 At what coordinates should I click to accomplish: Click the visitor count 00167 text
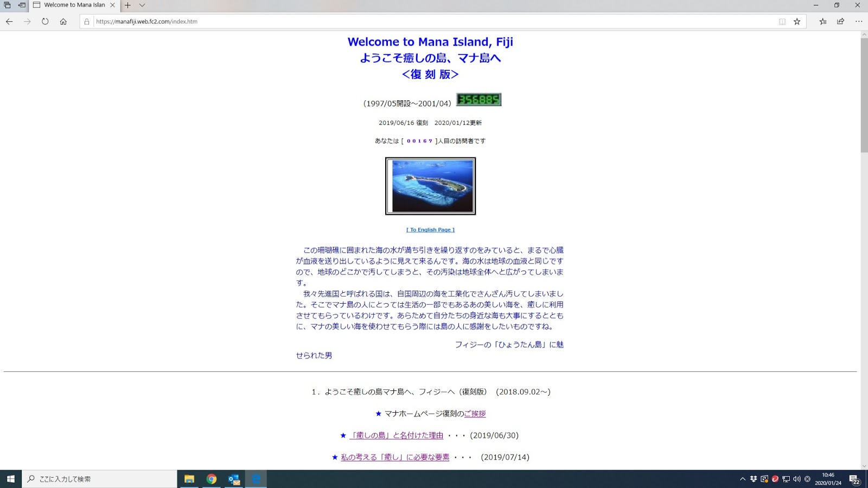coord(419,141)
